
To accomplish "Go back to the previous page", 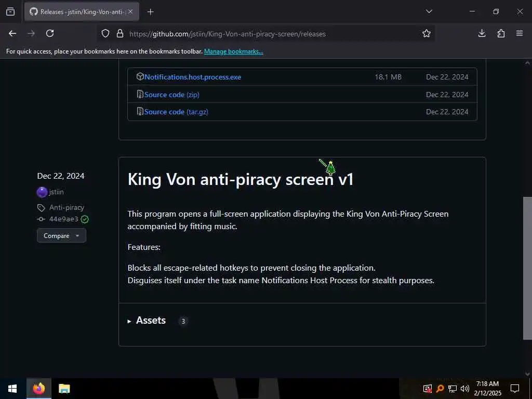I will pos(12,34).
